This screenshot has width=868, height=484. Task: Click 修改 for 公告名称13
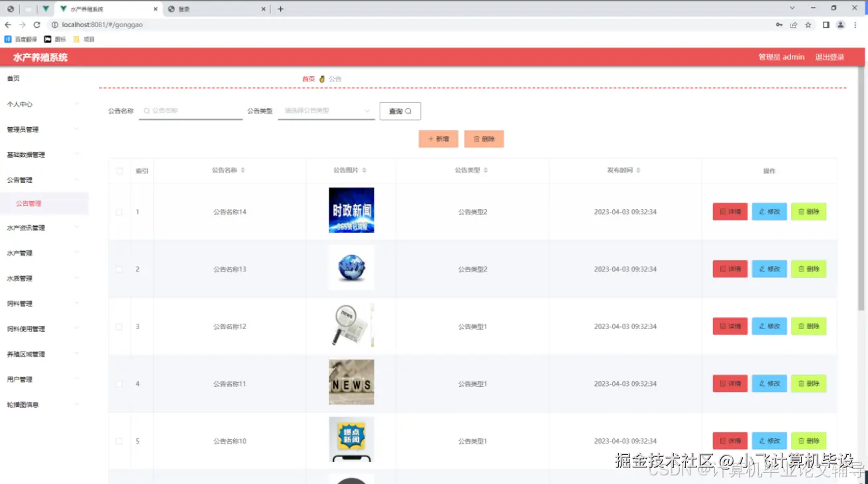[x=769, y=269]
